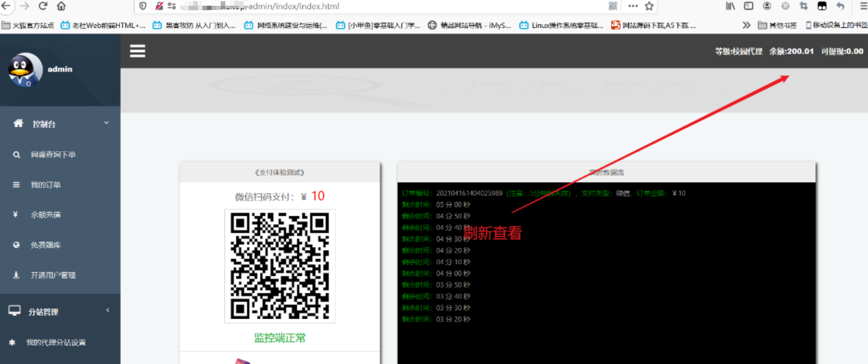Open the 精品网站导航 - iMyS bookmark
The height and width of the screenshot is (364, 868).
469,25
